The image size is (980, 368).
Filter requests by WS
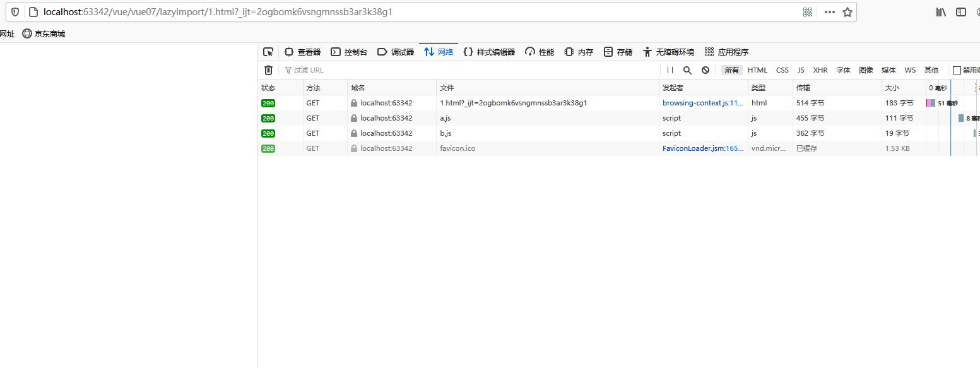point(910,70)
